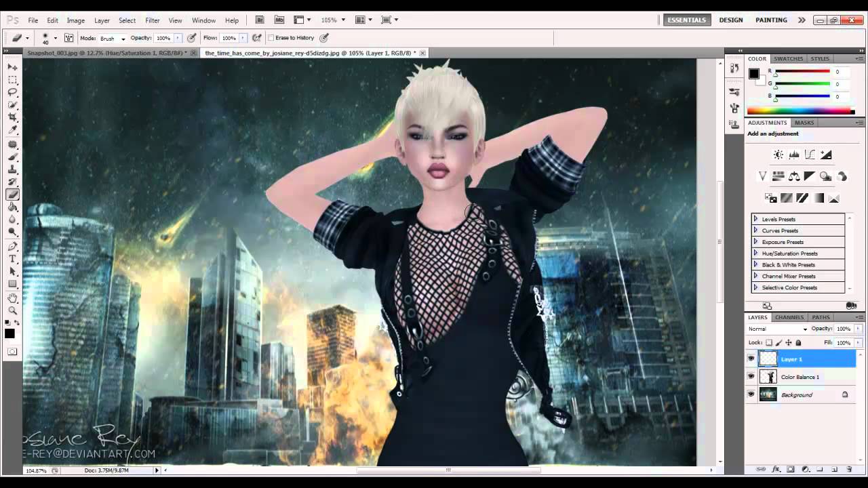Toggle lock transparent pixels
Viewport: 868px width, 488px height.
click(x=769, y=343)
